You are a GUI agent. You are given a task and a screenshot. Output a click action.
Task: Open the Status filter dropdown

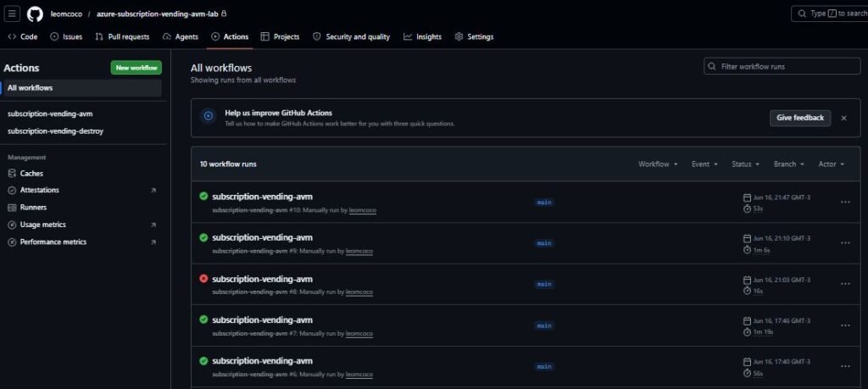745,164
